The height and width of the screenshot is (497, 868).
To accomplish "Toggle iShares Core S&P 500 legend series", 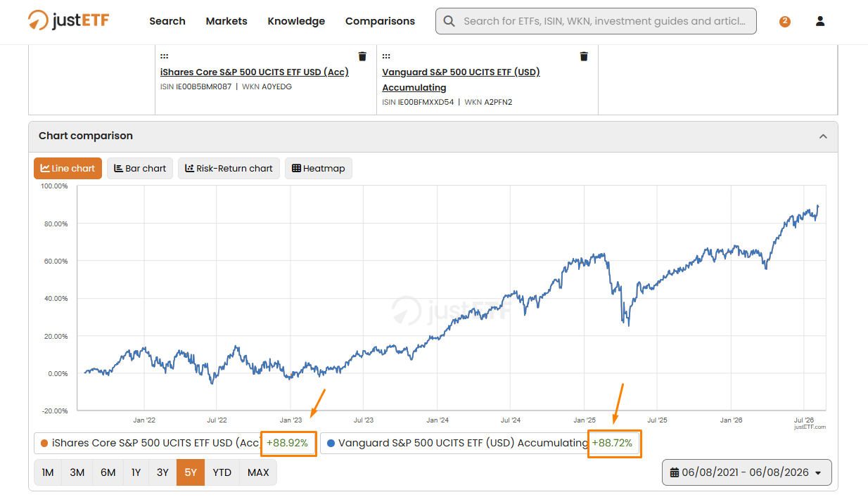I will point(174,443).
